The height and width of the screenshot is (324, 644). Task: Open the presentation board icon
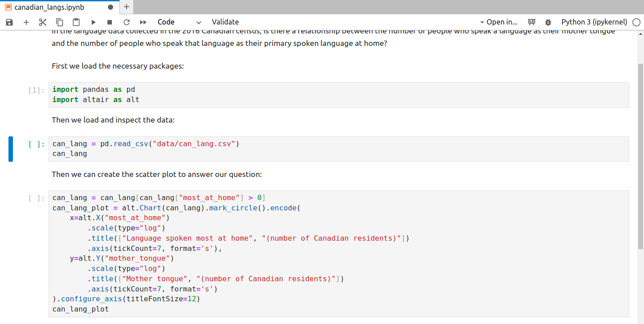531,22
